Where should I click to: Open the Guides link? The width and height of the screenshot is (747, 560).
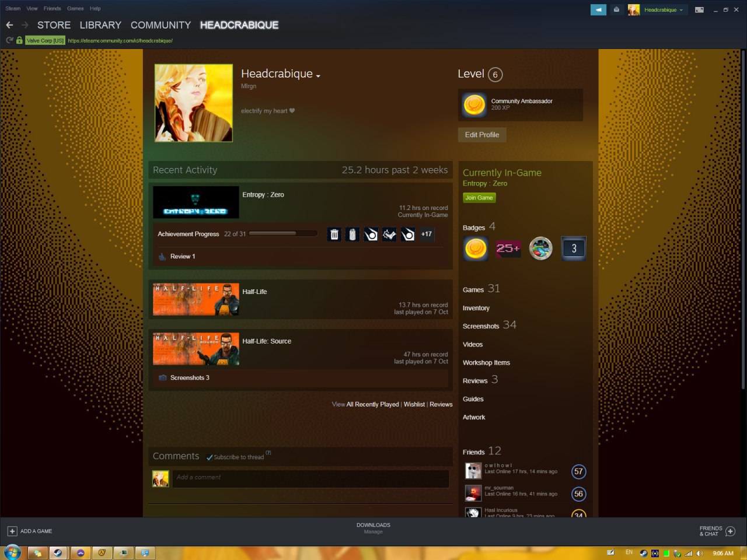point(473,399)
